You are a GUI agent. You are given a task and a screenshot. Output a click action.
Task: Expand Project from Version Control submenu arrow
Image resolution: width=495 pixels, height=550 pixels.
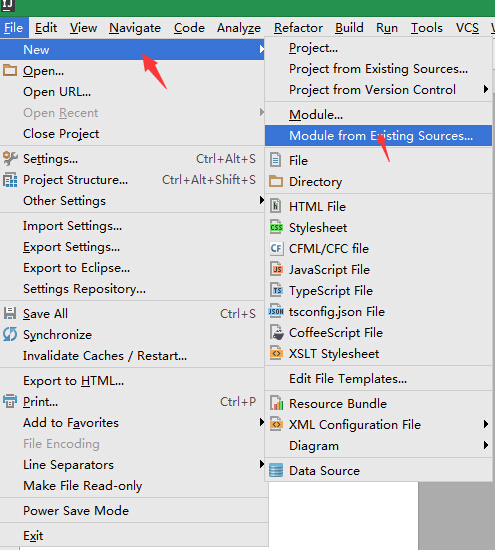click(x=486, y=89)
